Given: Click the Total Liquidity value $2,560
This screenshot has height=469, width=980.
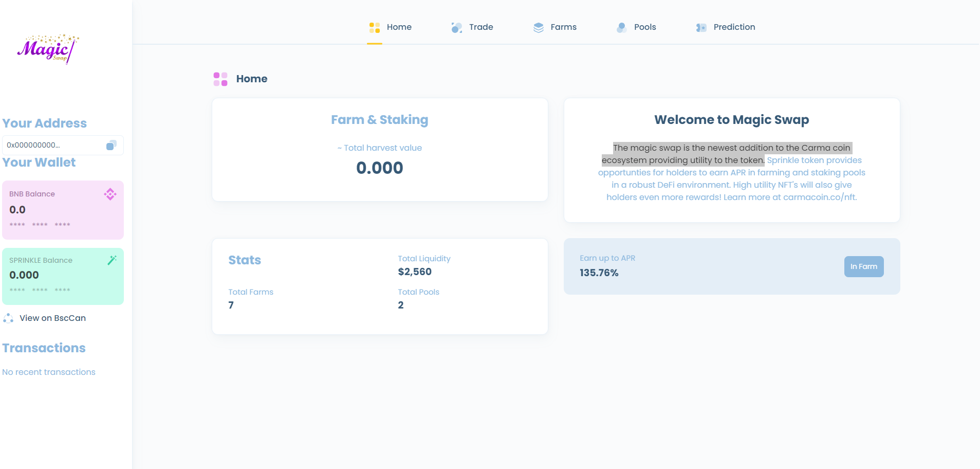Looking at the screenshot, I should click(415, 272).
